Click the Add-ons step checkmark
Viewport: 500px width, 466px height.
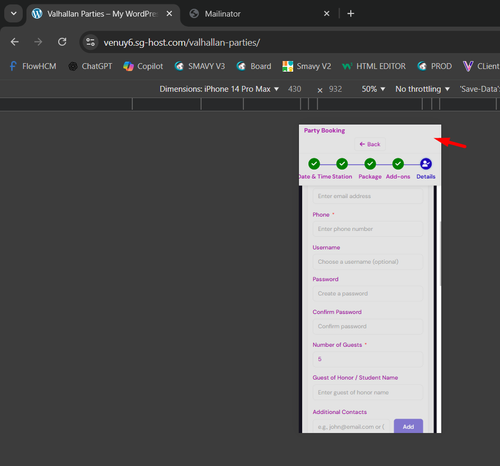coord(398,164)
